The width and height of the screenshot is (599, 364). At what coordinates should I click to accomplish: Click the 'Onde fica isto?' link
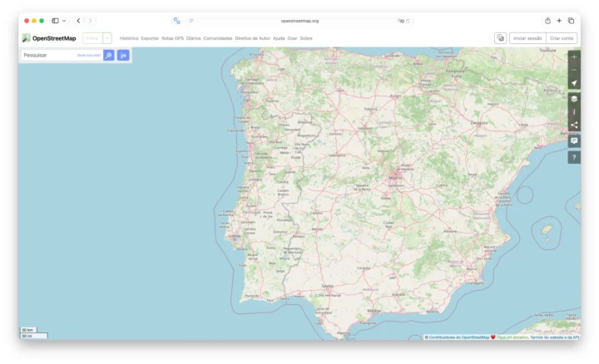(89, 56)
